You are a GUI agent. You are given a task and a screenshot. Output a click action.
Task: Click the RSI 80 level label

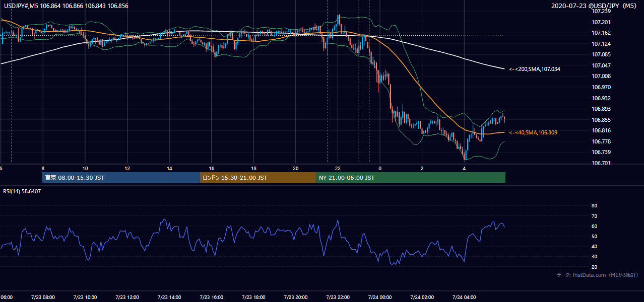[x=594, y=206]
